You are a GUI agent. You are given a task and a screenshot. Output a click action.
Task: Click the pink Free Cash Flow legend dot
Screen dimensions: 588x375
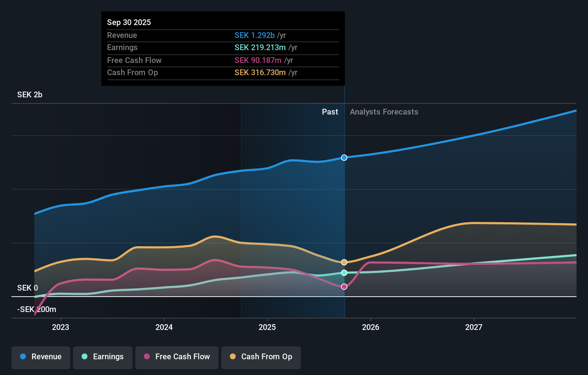[147, 357]
